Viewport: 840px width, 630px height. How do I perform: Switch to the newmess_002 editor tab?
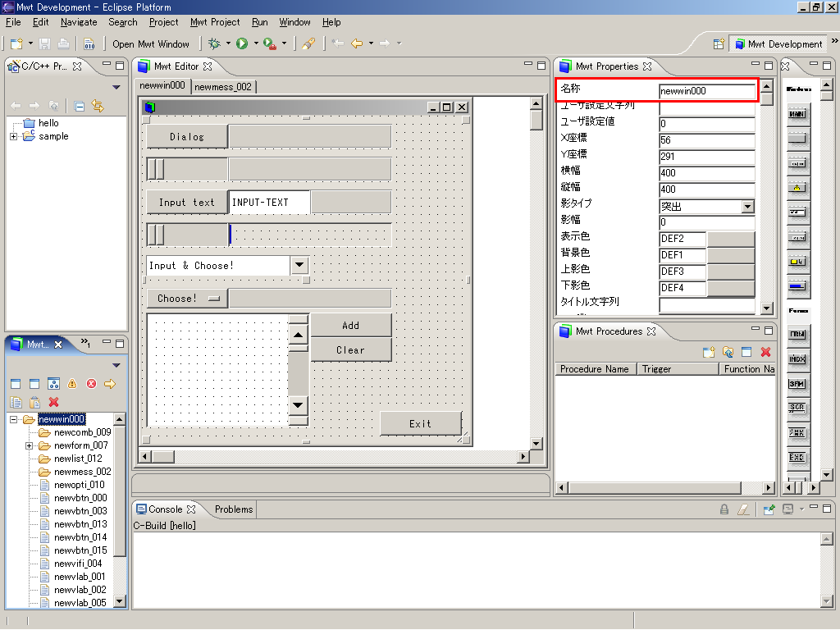pos(223,86)
